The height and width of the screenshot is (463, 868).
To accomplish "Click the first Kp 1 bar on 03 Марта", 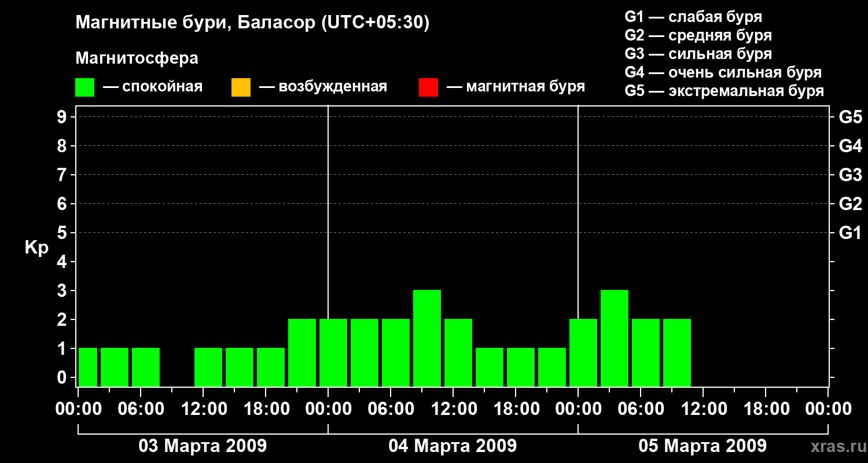I will pyautogui.click(x=88, y=367).
